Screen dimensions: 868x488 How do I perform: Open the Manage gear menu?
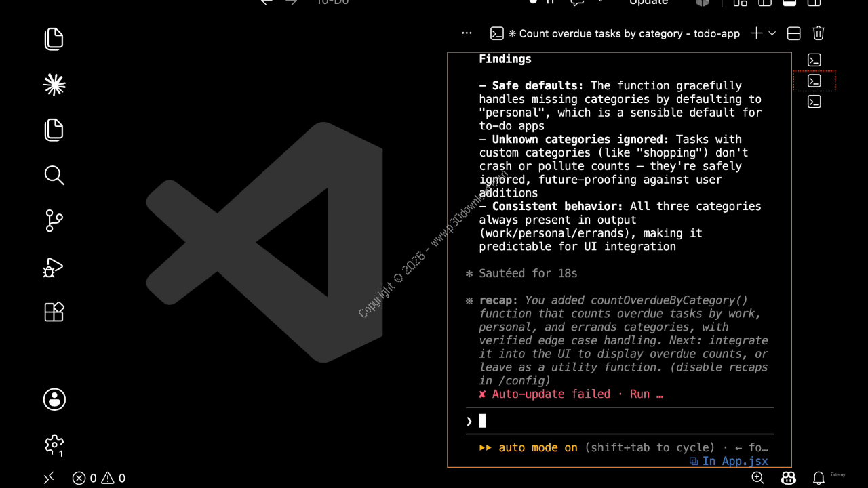tap(54, 445)
